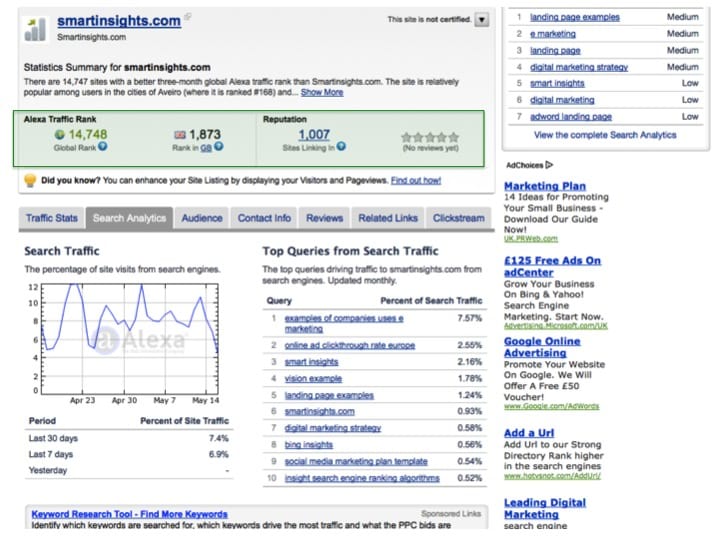Click the Alexa bar chart logo icon
Viewport: 720px width, 540px height.
click(x=36, y=28)
